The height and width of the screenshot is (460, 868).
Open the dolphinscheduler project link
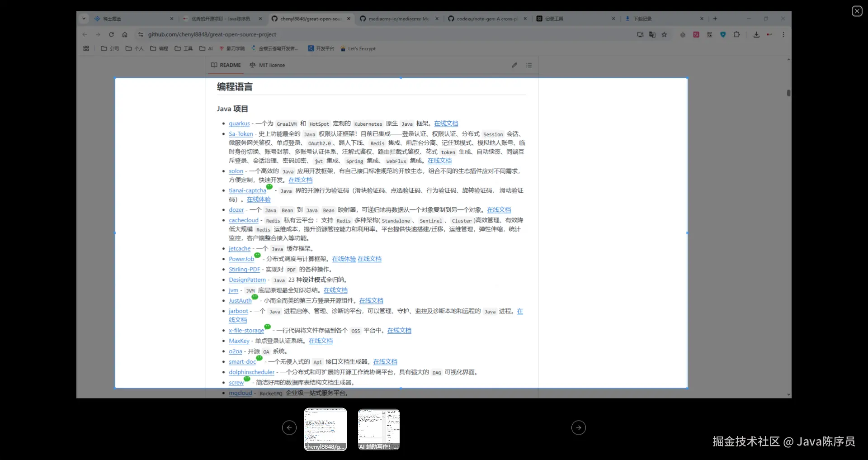click(x=251, y=372)
